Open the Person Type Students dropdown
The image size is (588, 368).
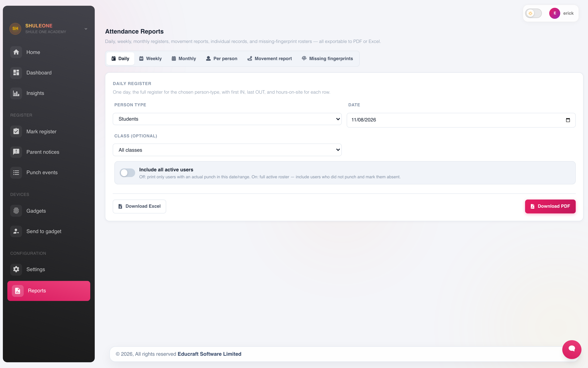coord(227,119)
